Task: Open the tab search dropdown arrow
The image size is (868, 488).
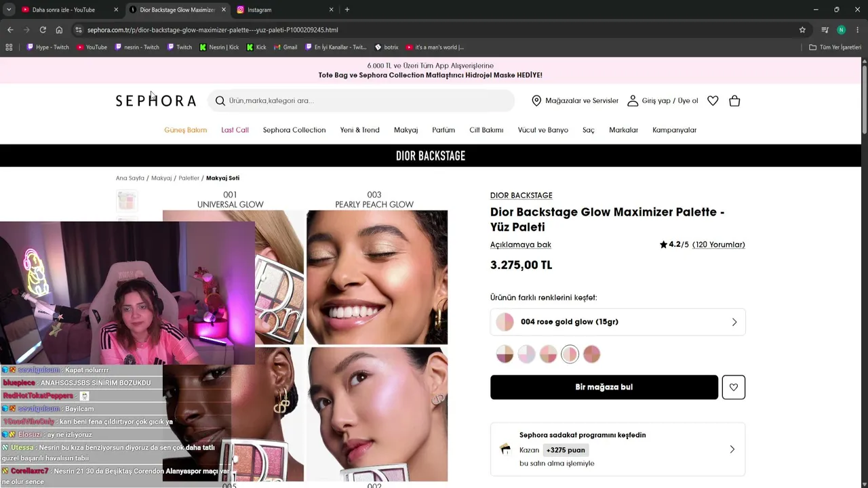Action: click(x=9, y=9)
